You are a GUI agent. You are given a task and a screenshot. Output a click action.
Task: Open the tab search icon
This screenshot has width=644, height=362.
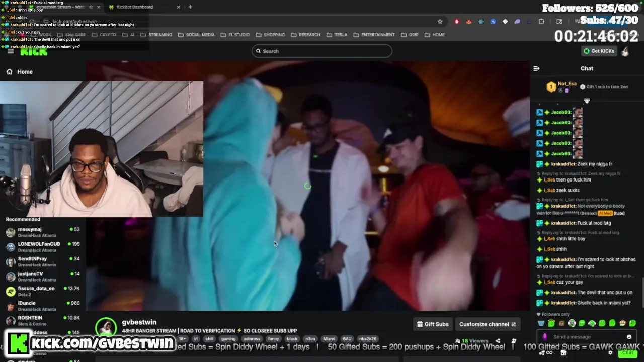559,22
